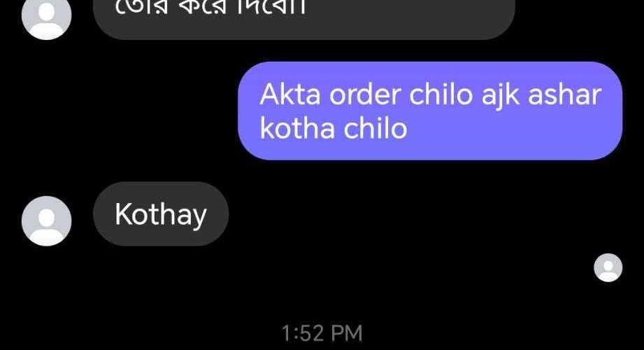
Task: Open contact avatar beside the Bengali message
Action: pos(46,17)
